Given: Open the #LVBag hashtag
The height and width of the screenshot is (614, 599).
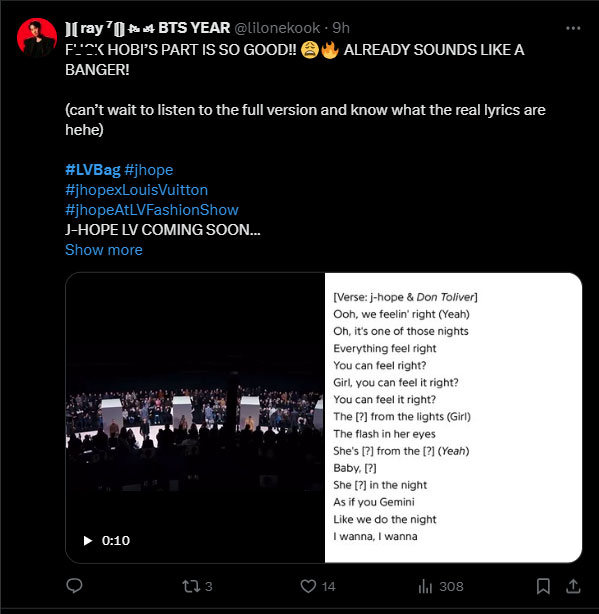Looking at the screenshot, I should (93, 170).
